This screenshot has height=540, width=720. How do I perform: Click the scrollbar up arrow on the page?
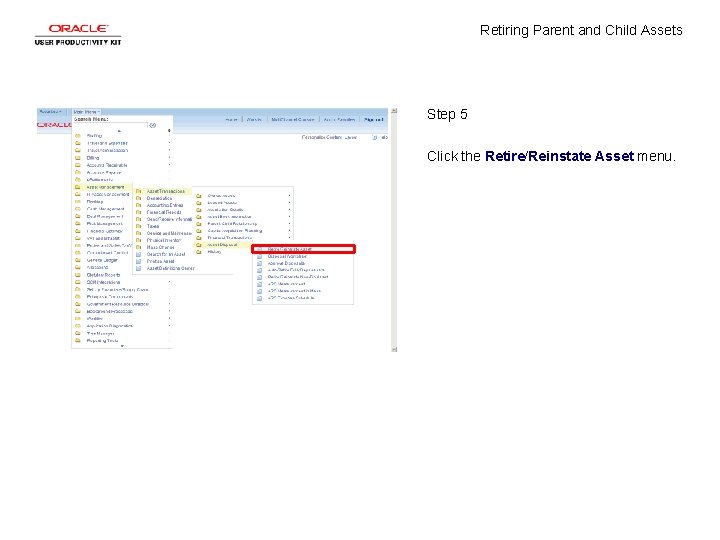(x=394, y=111)
